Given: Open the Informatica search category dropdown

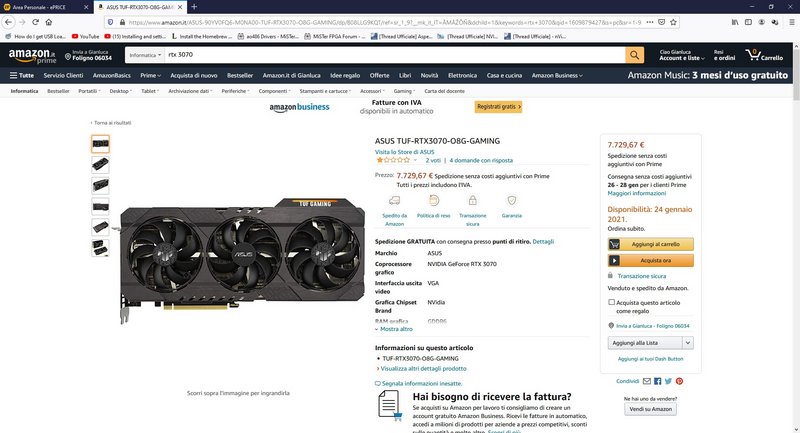Looking at the screenshot, I should click(x=145, y=55).
